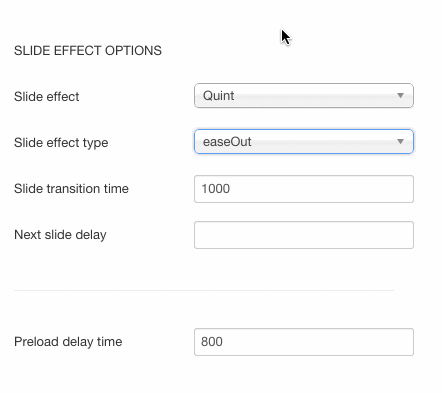Click the word 'OPTIONS' in the section title

pyautogui.click(x=133, y=51)
